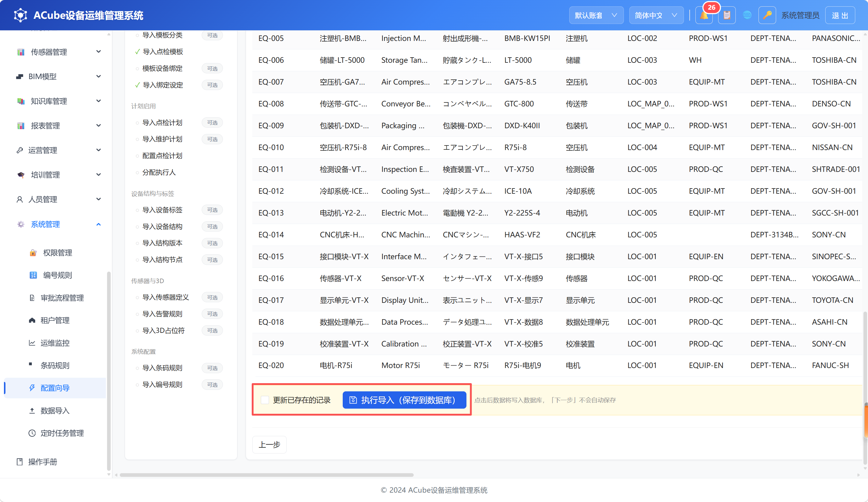Open the 默认账套 dropdown
The height and width of the screenshot is (502, 868).
pyautogui.click(x=596, y=15)
